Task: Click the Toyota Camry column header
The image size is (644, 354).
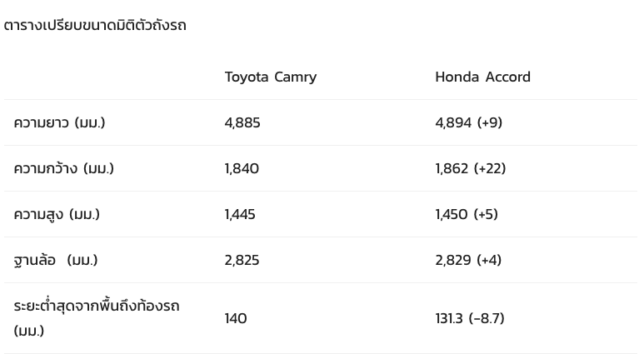Action: [x=271, y=77]
